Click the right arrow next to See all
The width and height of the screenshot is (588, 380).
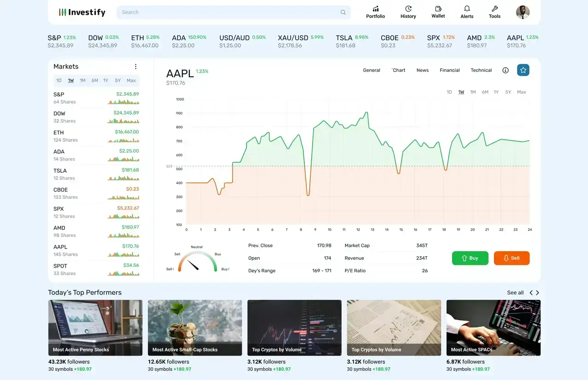coord(537,292)
